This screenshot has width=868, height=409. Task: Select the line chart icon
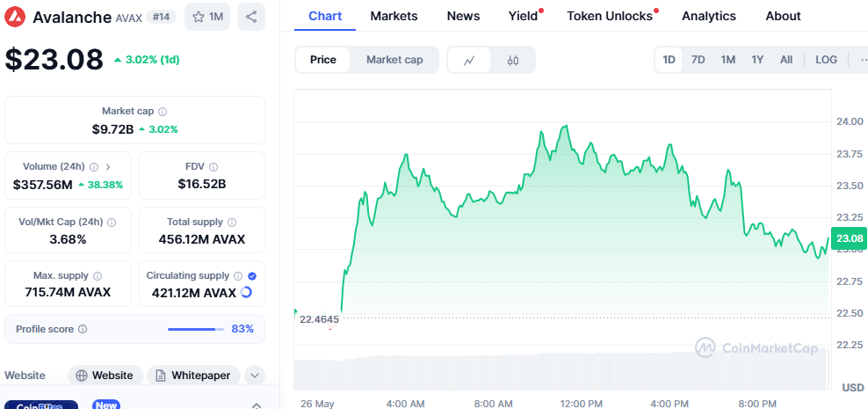point(469,60)
